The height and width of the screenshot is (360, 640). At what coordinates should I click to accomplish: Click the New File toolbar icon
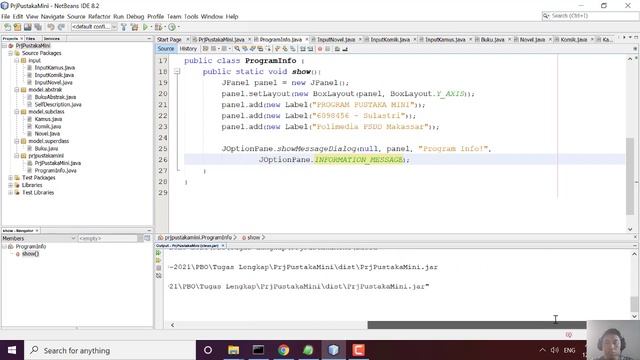click(x=7, y=27)
